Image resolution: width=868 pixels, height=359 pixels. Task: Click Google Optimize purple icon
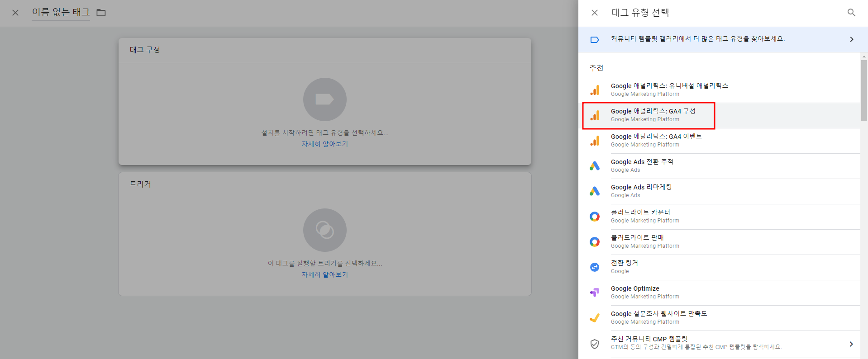click(595, 293)
